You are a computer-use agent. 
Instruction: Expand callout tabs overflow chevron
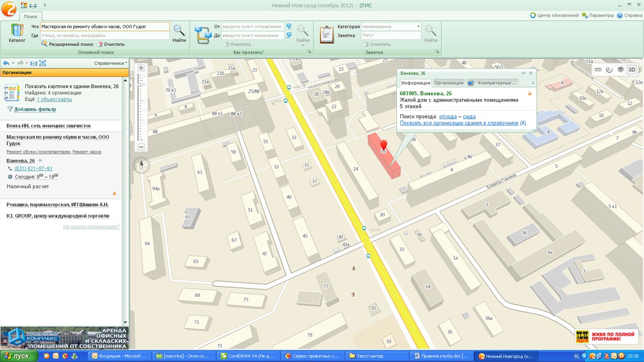(533, 83)
